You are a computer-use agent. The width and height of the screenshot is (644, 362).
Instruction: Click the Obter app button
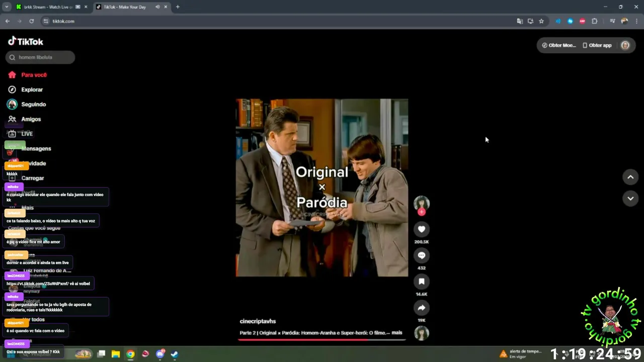click(597, 45)
